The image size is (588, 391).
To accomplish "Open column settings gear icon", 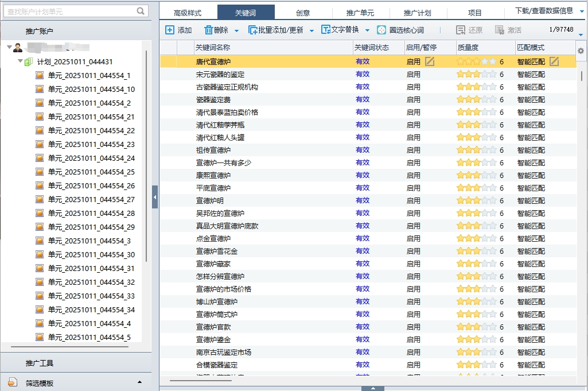I will (581, 51).
